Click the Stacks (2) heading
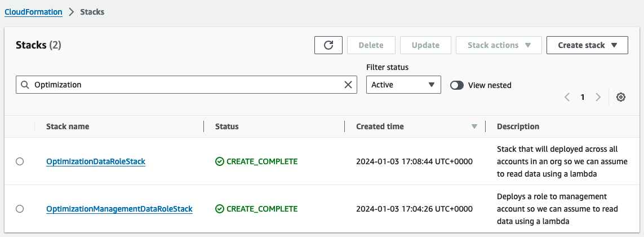Image resolution: width=644 pixels, height=237 pixels. coord(38,45)
